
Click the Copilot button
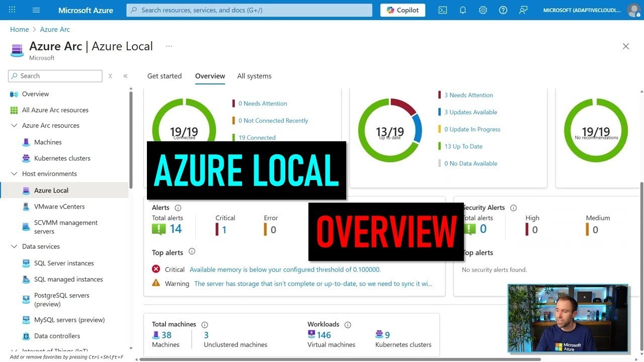click(403, 10)
